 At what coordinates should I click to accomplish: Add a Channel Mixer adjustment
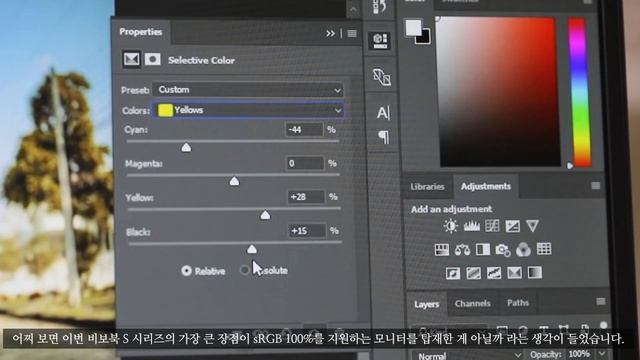click(523, 249)
